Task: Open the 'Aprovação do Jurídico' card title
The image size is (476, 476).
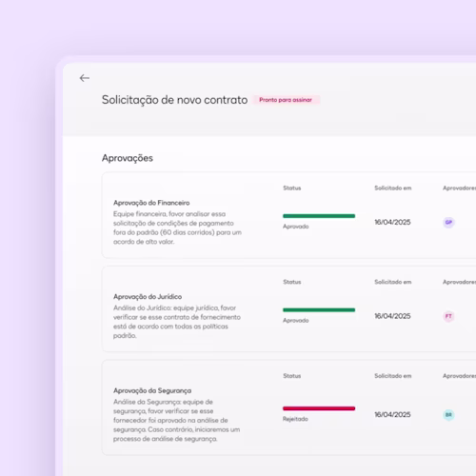Action: click(x=148, y=297)
